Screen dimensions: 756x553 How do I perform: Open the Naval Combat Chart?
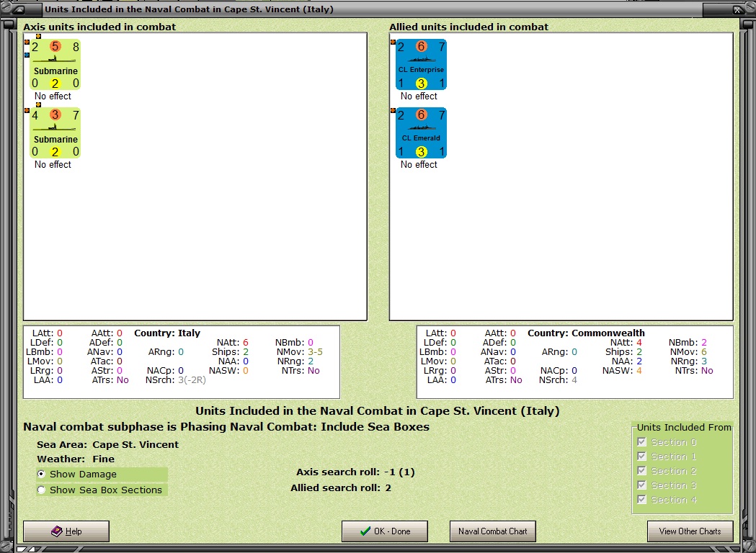[492, 531]
